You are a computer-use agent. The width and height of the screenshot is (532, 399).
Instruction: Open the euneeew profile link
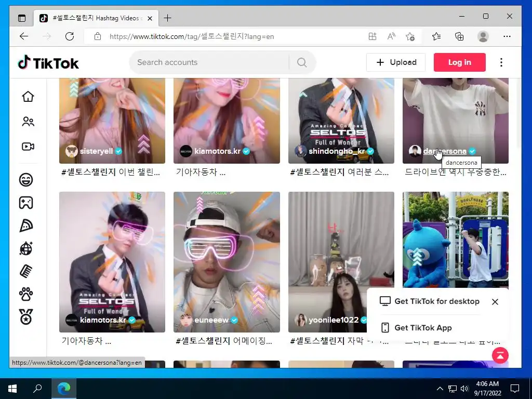click(211, 320)
